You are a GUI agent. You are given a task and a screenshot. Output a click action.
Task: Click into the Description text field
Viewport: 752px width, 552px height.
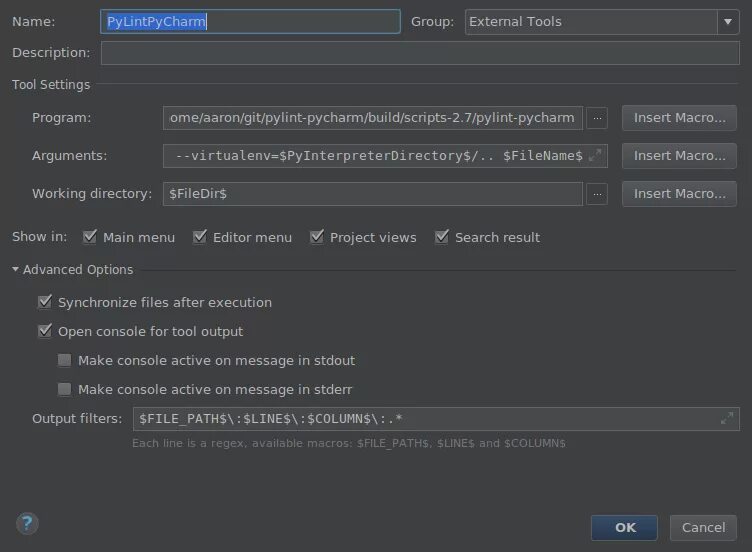420,53
